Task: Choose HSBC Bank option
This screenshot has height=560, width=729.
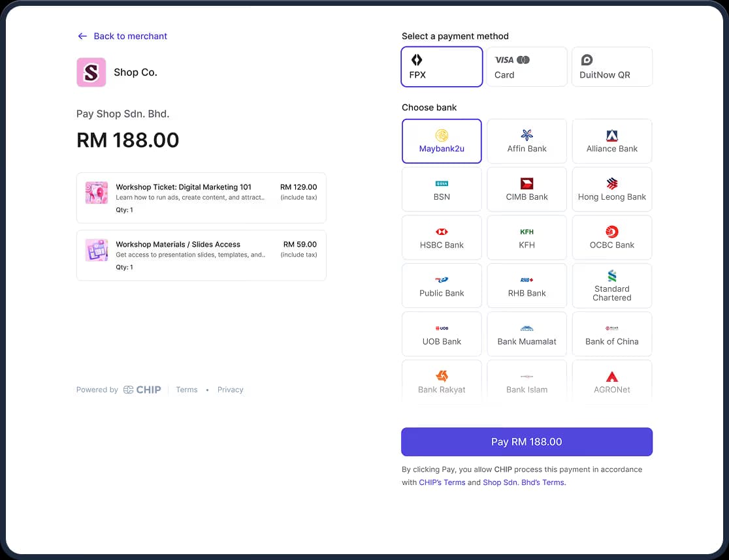Action: click(442, 238)
